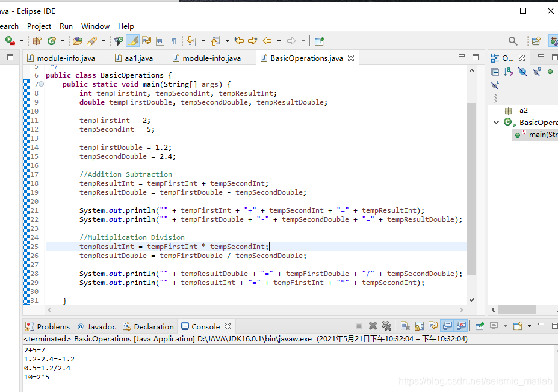Image resolution: width=558 pixels, height=392 pixels.
Task: Click the Previous Annotation arrow icon
Action: [215, 41]
